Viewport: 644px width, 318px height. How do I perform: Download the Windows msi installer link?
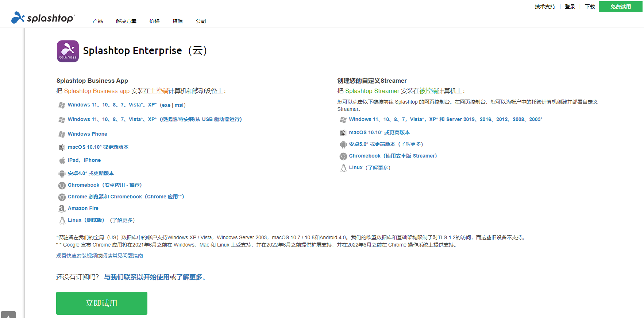(x=179, y=105)
